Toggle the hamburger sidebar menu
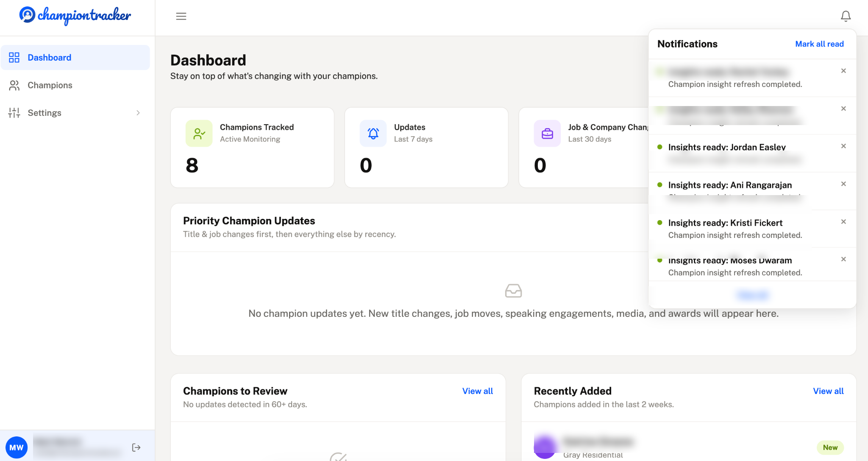Viewport: 868px width, 461px height. (181, 16)
